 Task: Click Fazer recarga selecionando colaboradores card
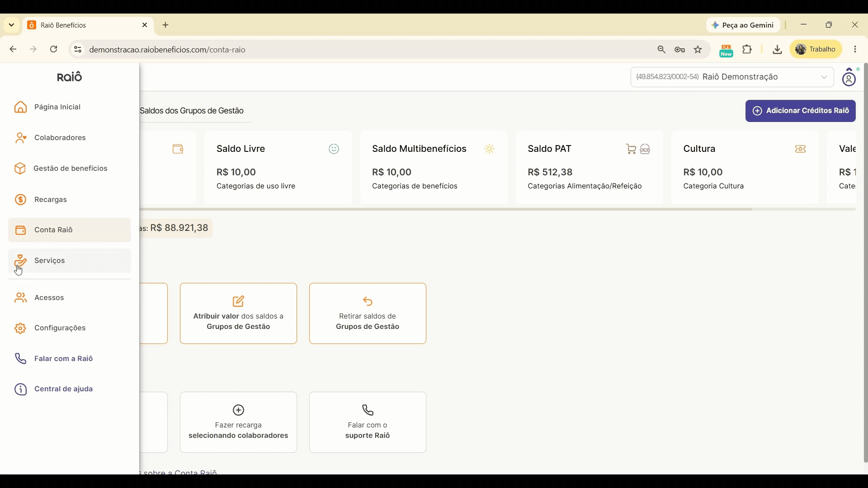[x=239, y=423]
